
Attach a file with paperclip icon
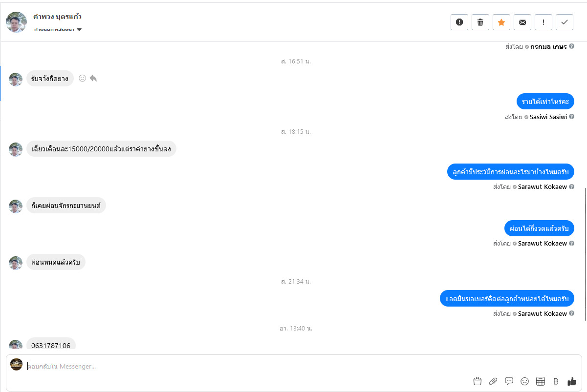click(x=493, y=381)
